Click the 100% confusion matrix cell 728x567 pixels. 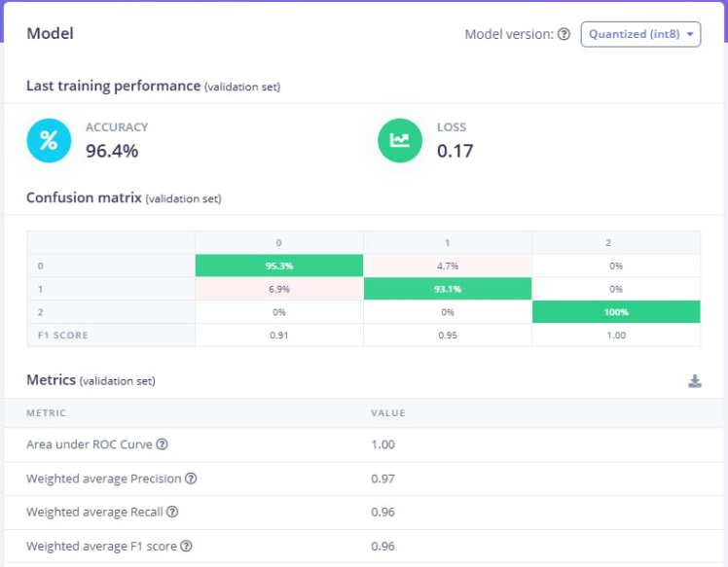tap(615, 312)
